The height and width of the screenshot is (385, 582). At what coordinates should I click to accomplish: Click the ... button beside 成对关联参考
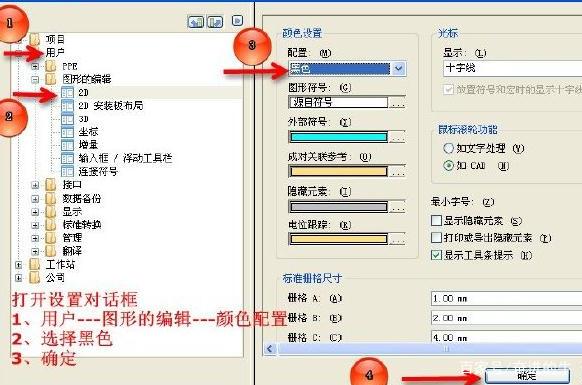tap(398, 172)
